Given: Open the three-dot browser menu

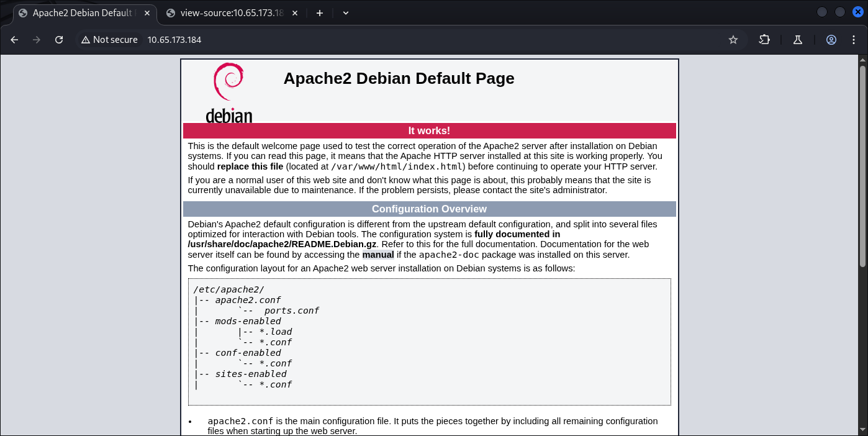Looking at the screenshot, I should coord(854,40).
